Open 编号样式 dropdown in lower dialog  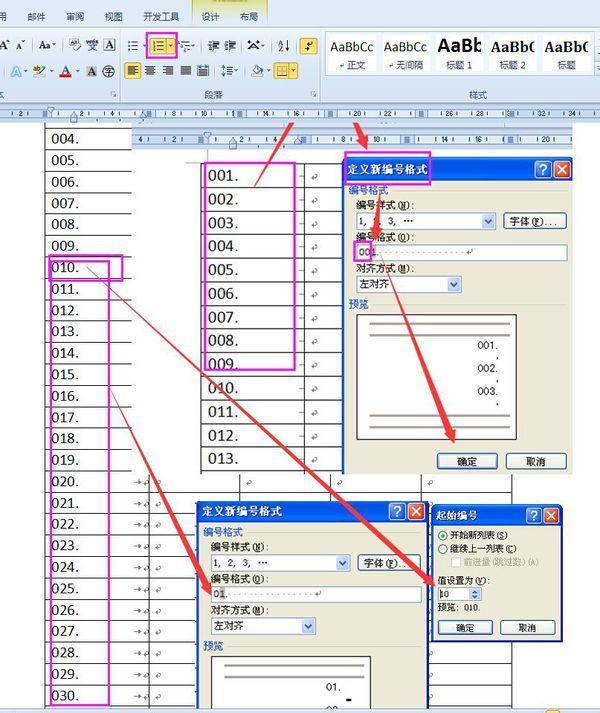(x=343, y=563)
